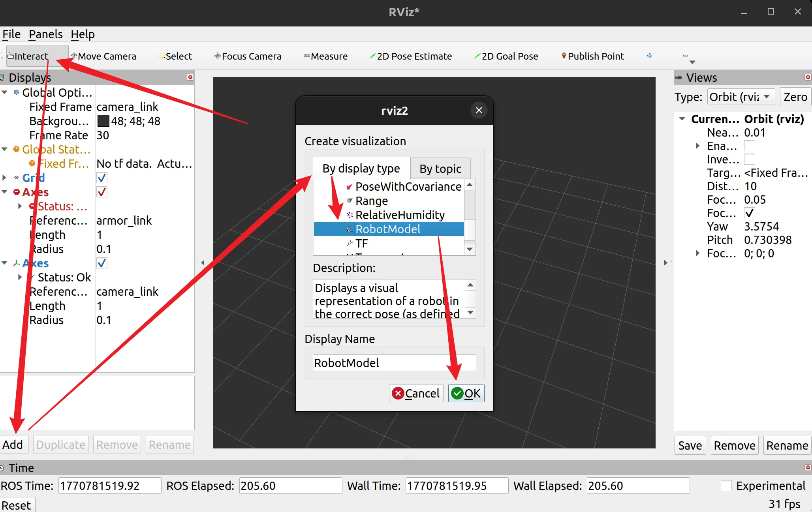Click Zero button in Views
The image size is (812, 512).
pos(795,97)
